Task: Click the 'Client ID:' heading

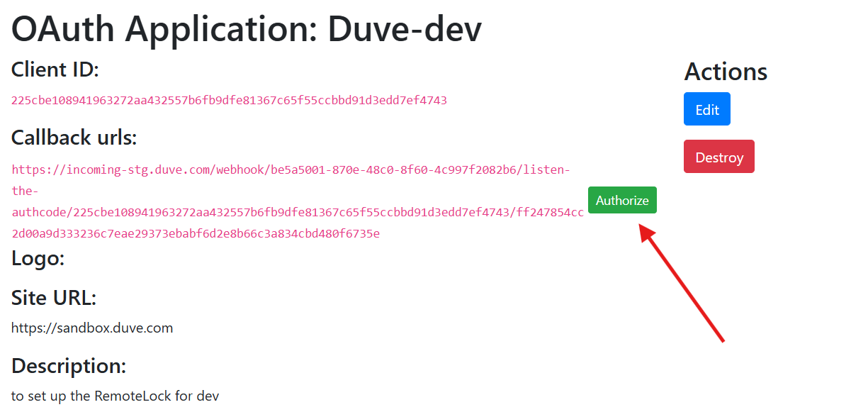Action: pyautogui.click(x=55, y=70)
